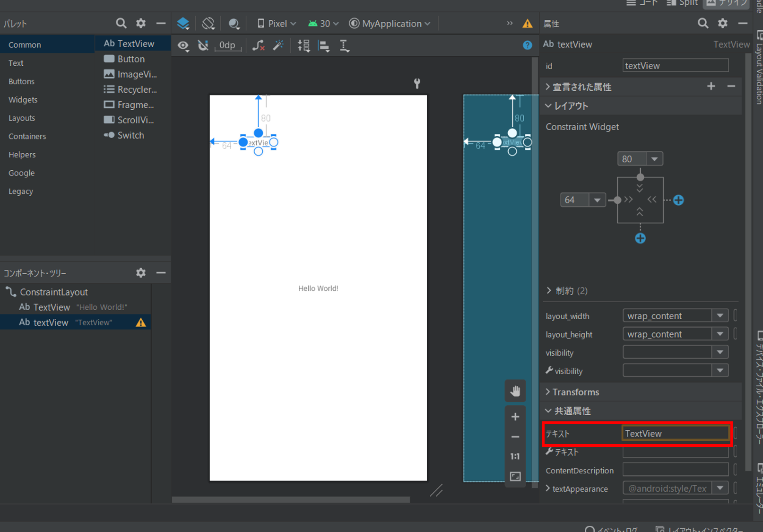This screenshot has width=763, height=532.
Task: Click the attributes panel search magnifier icon
Action: (703, 23)
